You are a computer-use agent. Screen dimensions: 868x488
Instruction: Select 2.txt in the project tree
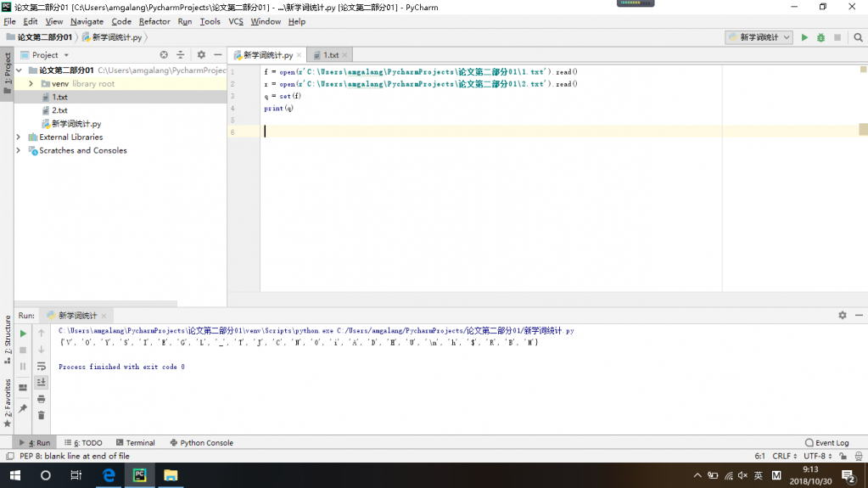point(59,110)
